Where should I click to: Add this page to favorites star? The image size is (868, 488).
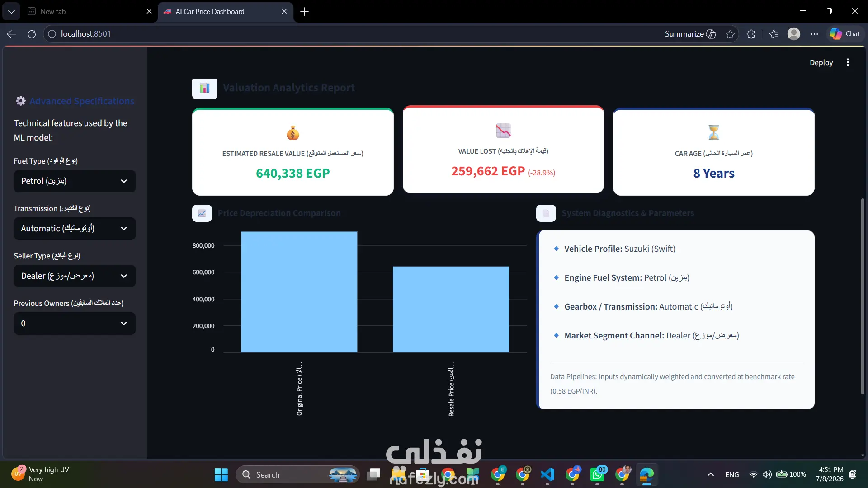pos(730,34)
